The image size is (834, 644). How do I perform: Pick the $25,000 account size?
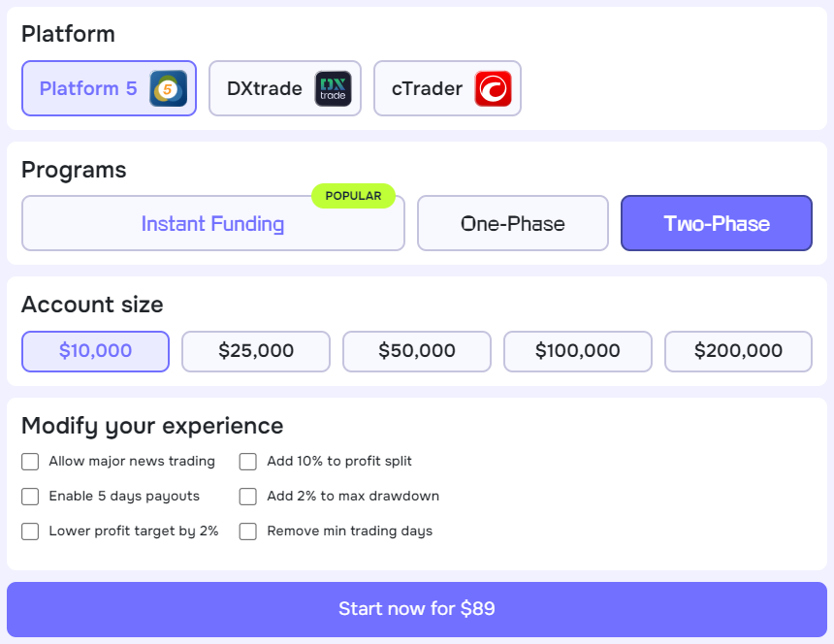pyautogui.click(x=256, y=351)
